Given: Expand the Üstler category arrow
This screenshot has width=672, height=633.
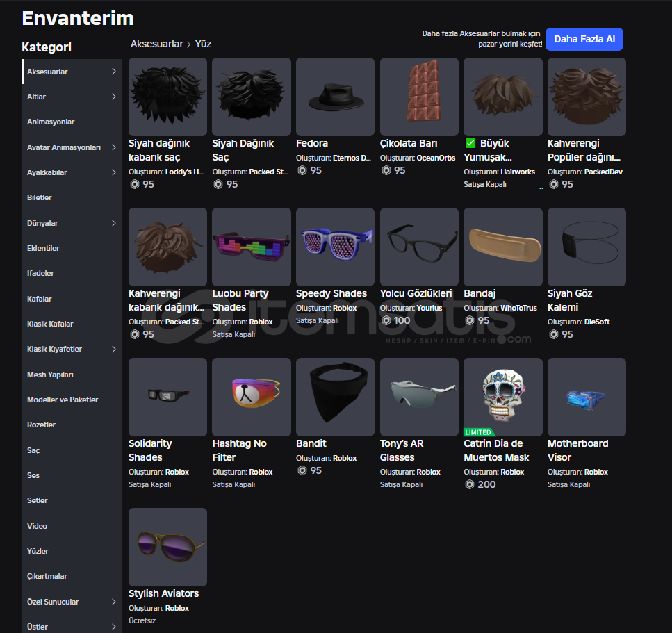Looking at the screenshot, I should 113,627.
